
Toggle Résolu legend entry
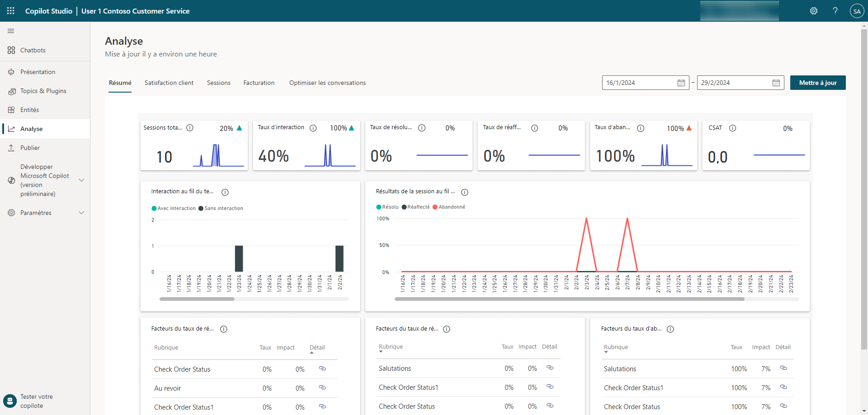[387, 207]
